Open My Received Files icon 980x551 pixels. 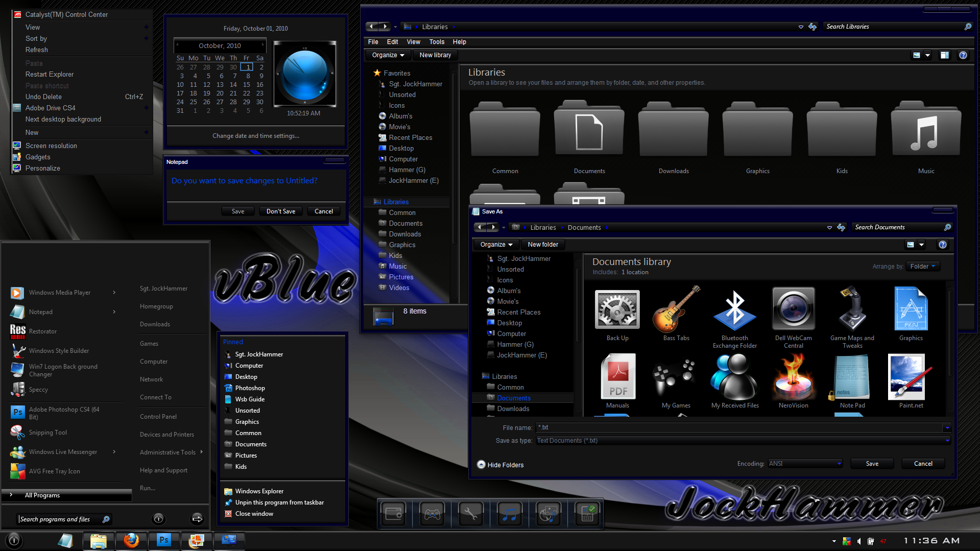[734, 377]
